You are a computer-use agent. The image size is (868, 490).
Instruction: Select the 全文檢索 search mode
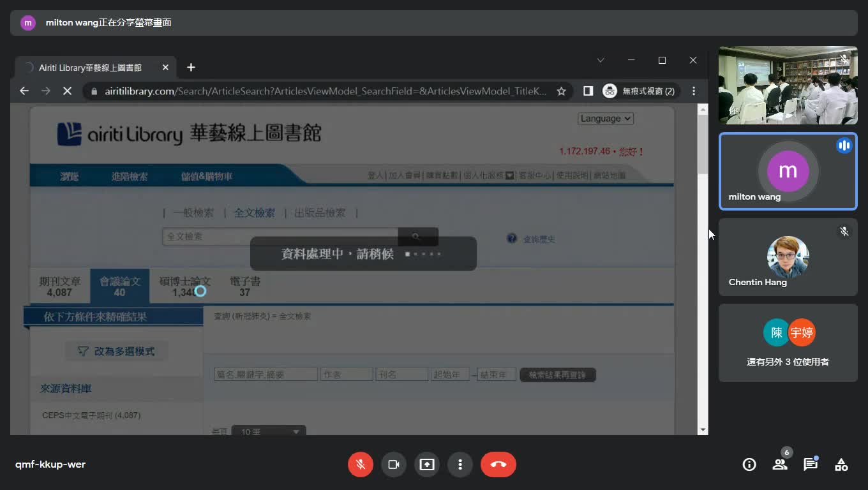pyautogui.click(x=255, y=213)
